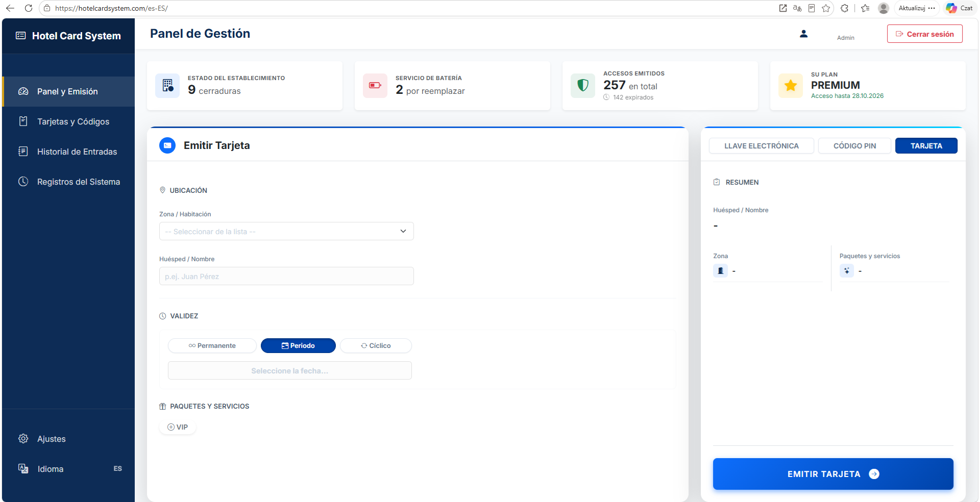Click the gift icon next to PAQUETES Y SERVICIOS
Screen dimensions: 980x502
[x=163, y=407]
